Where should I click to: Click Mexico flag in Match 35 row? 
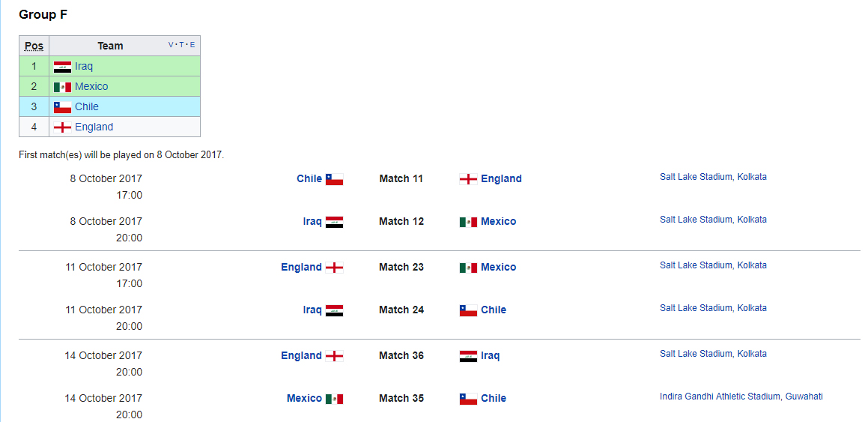(334, 399)
